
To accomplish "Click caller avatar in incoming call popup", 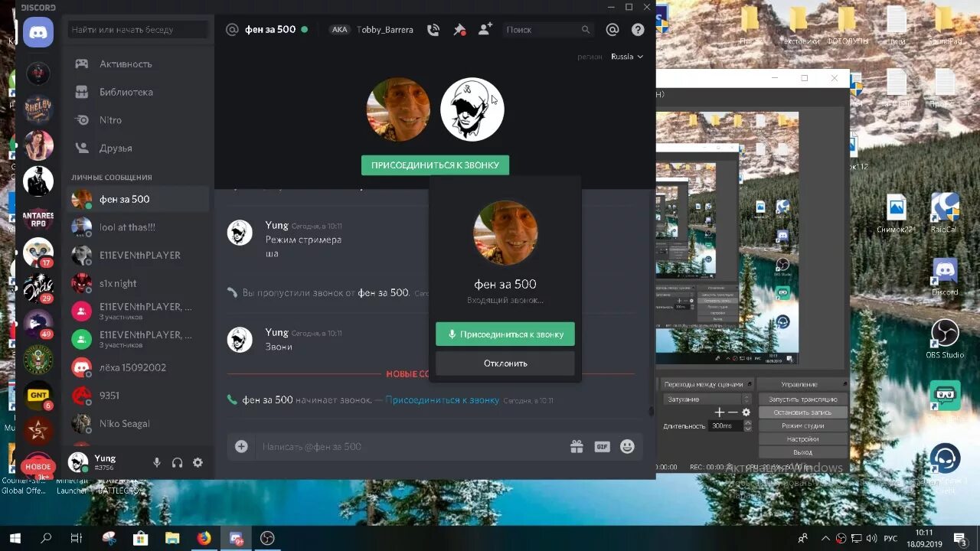I will pos(505,233).
